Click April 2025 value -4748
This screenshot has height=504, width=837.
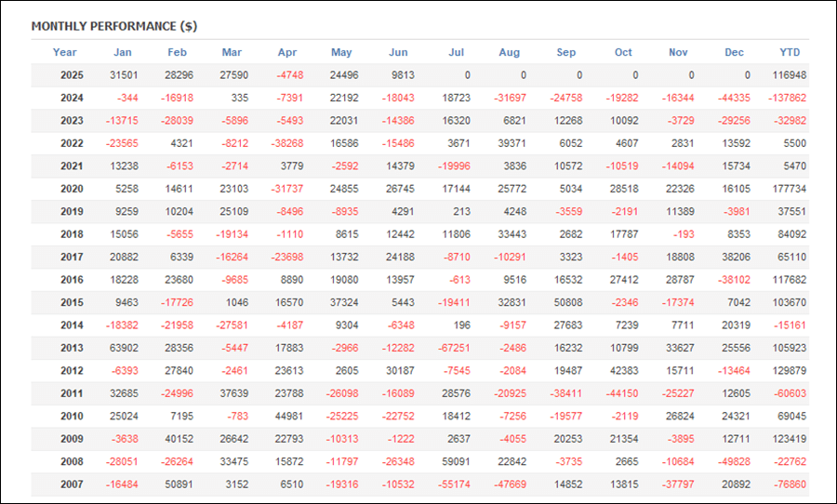tap(290, 75)
